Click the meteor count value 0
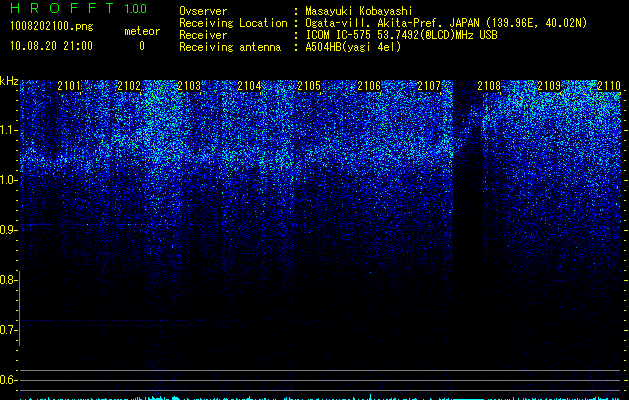The height and width of the screenshot is (400, 629). 142,46
